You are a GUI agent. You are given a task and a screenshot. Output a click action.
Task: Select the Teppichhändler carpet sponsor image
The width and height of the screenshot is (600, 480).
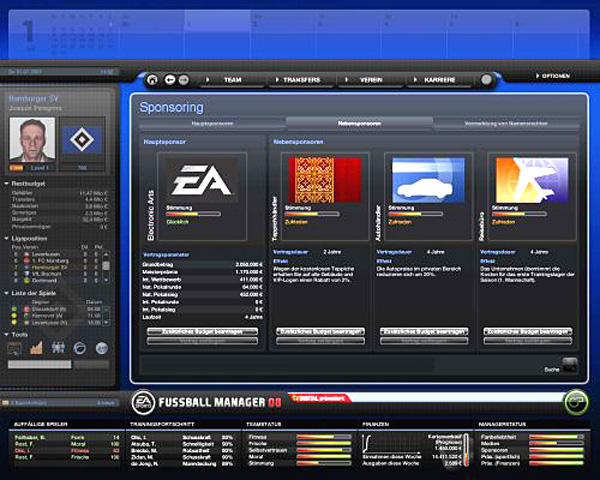point(325,180)
